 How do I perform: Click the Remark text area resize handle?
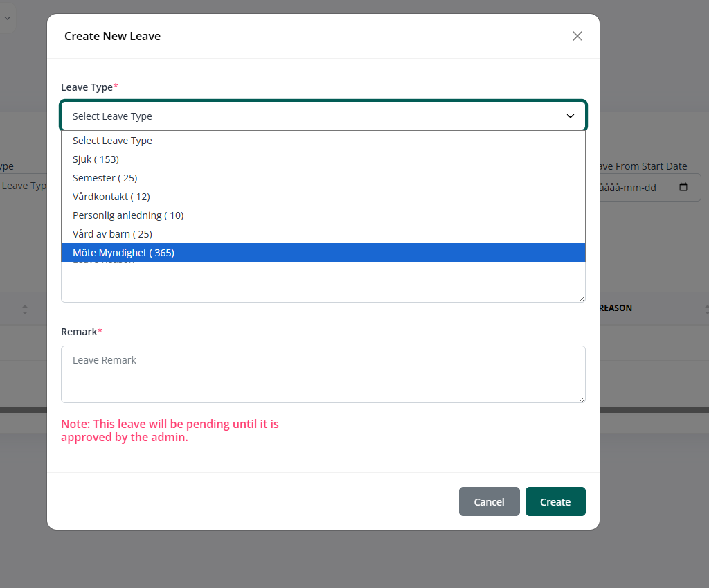pos(582,399)
